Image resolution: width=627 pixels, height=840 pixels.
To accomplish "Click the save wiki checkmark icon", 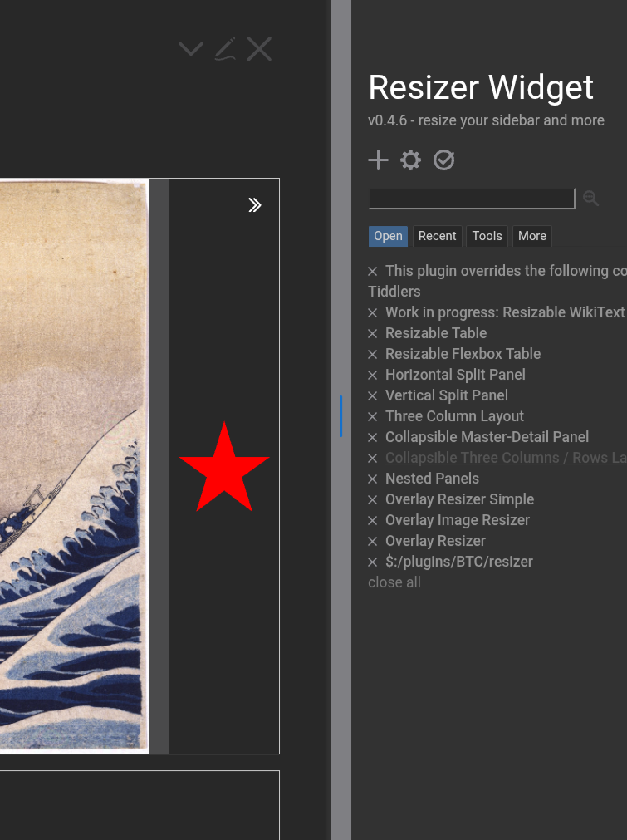I will pos(443,160).
